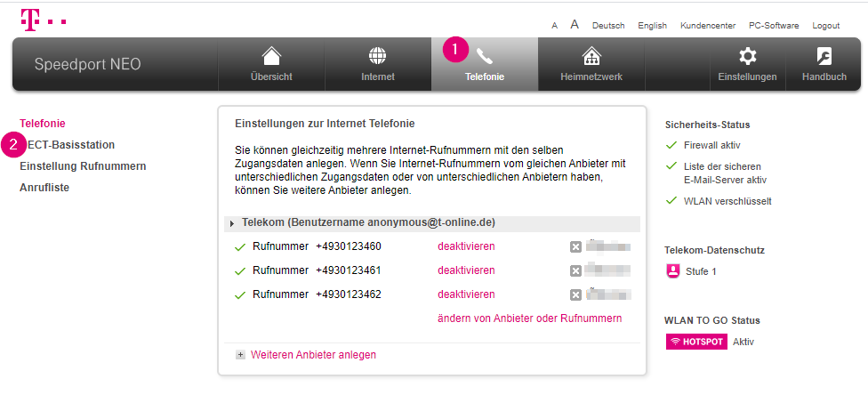
Task: Click the Stufe 1 privacy level text
Action: (701, 272)
